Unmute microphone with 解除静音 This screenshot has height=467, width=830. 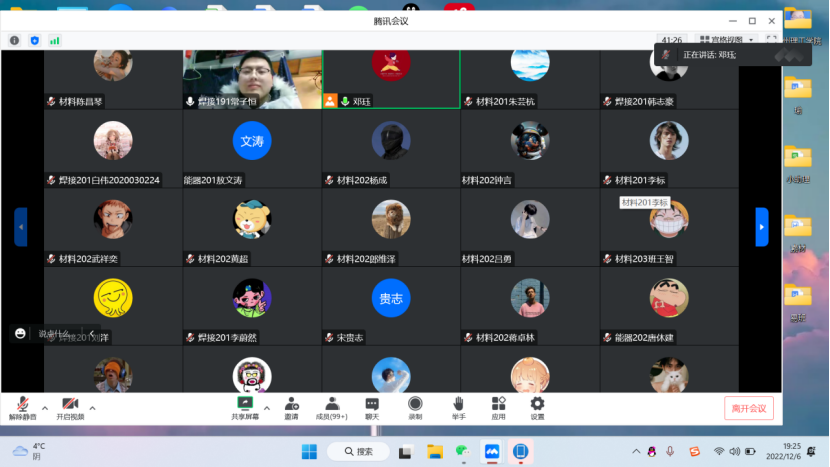(22, 405)
